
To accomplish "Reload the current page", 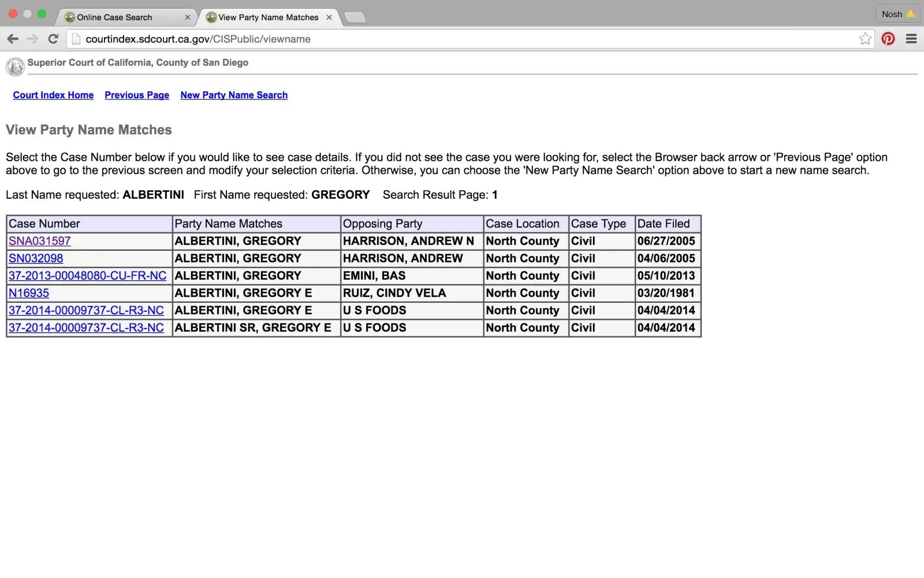I will coord(53,39).
